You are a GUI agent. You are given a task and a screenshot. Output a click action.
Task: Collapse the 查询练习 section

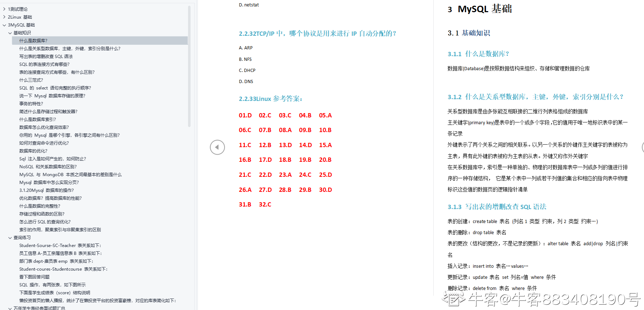(10, 238)
